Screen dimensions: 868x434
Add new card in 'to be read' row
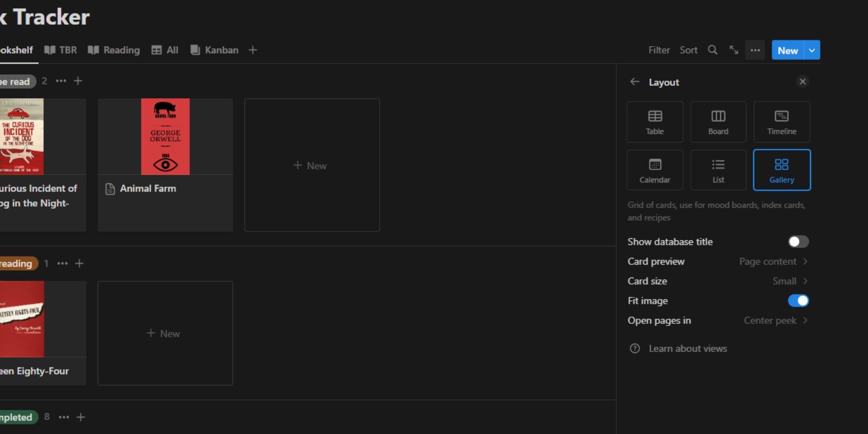pyautogui.click(x=312, y=165)
